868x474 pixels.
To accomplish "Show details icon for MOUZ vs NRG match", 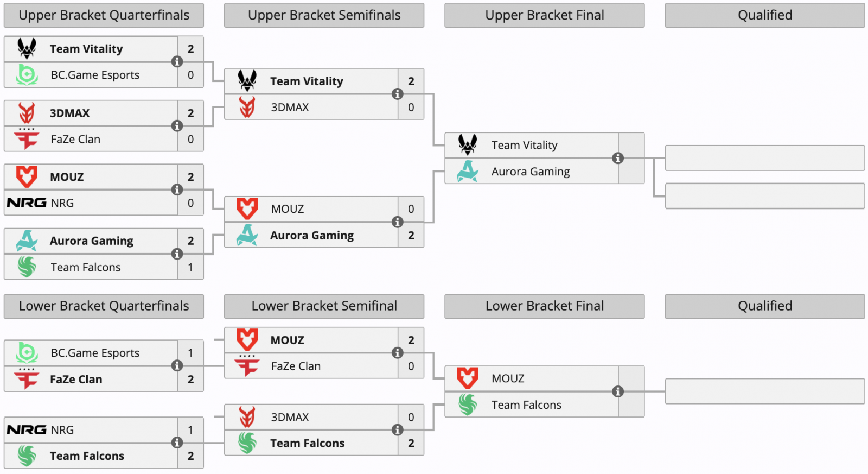I will pyautogui.click(x=177, y=189).
